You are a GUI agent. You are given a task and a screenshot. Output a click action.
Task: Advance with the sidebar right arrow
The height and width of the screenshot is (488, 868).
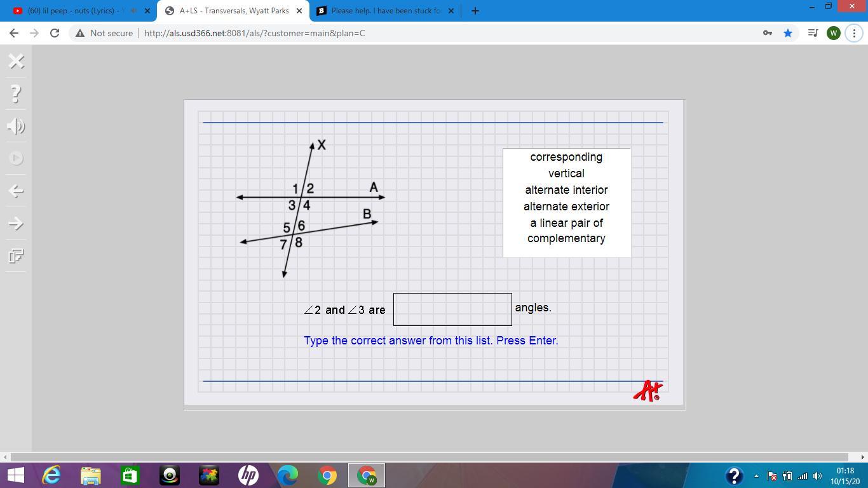tap(17, 224)
